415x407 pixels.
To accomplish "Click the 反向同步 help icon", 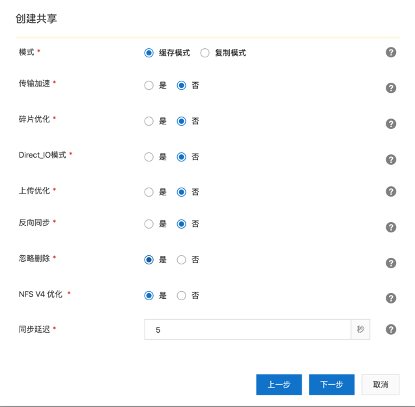I will pos(391,227).
